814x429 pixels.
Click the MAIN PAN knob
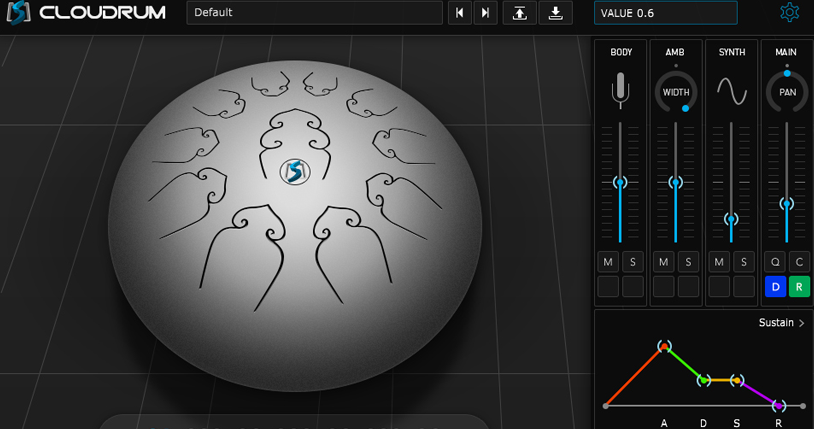(x=787, y=92)
